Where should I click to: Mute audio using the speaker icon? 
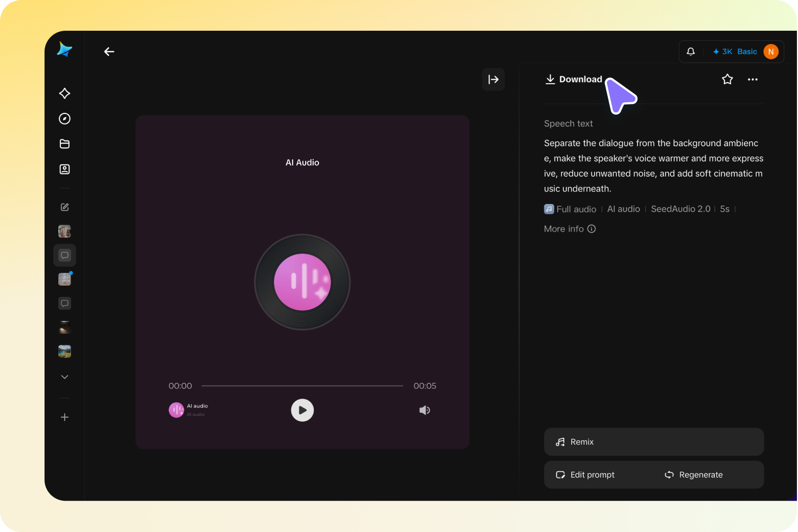(x=424, y=410)
